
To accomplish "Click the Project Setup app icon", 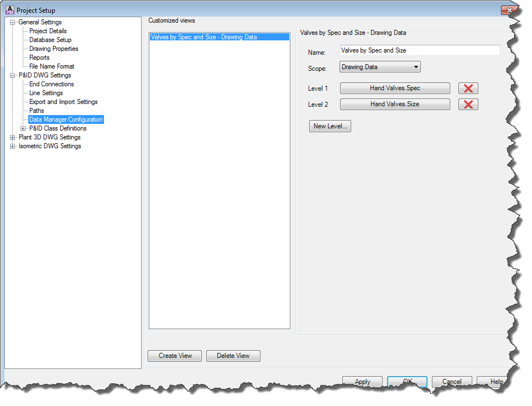I will coord(10,10).
